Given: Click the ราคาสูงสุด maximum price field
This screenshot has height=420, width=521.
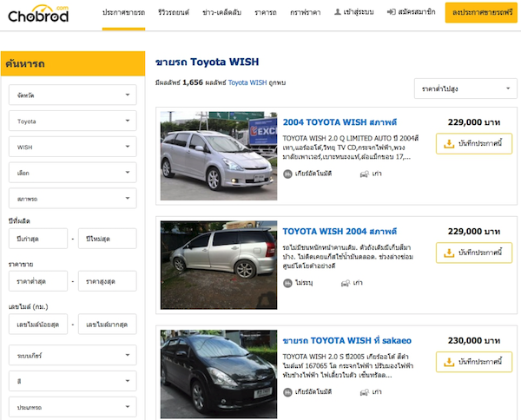Looking at the screenshot, I should point(108,281).
